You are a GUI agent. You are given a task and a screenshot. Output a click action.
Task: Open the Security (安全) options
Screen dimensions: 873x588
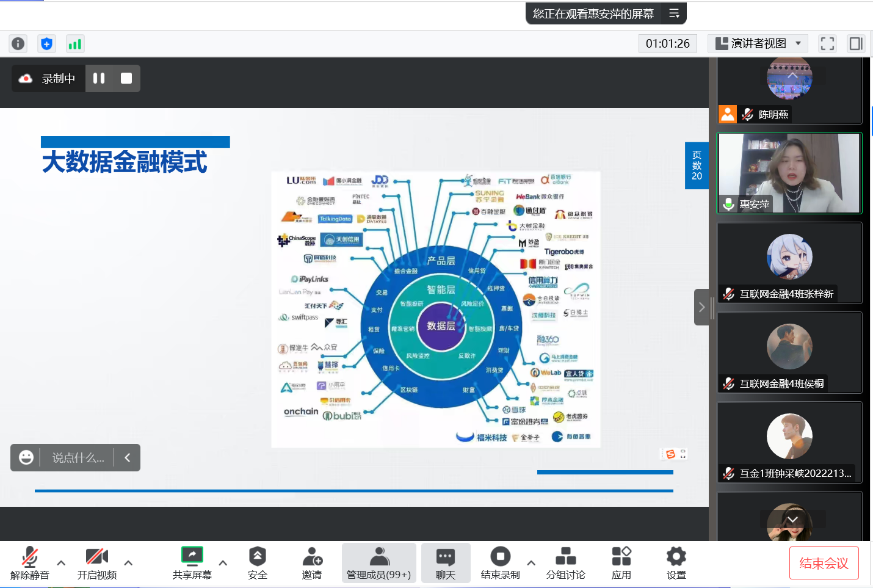point(257,563)
